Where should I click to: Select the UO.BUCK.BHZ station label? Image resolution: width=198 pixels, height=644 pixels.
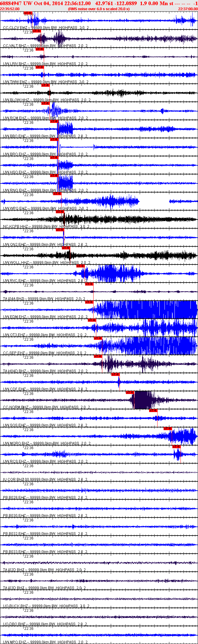click(46, 606)
